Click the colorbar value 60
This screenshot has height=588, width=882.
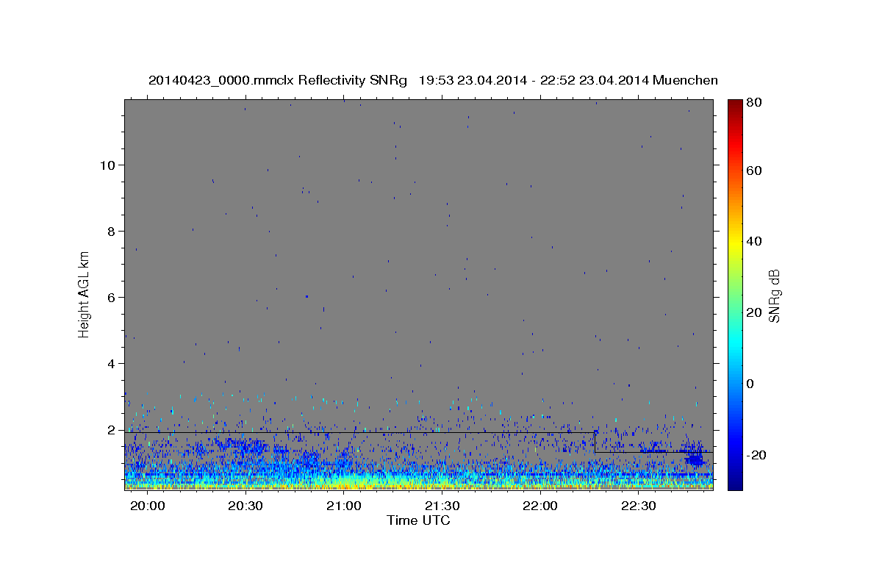pyautogui.click(x=753, y=171)
